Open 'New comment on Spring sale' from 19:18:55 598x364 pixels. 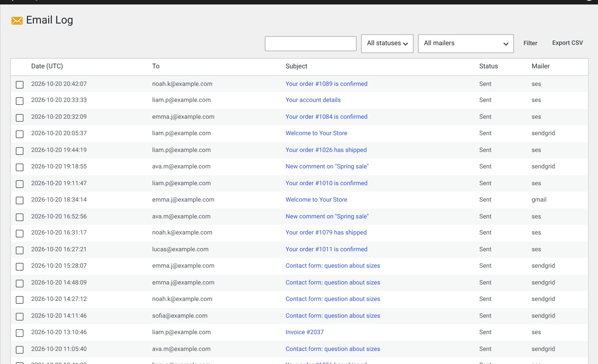click(x=327, y=167)
